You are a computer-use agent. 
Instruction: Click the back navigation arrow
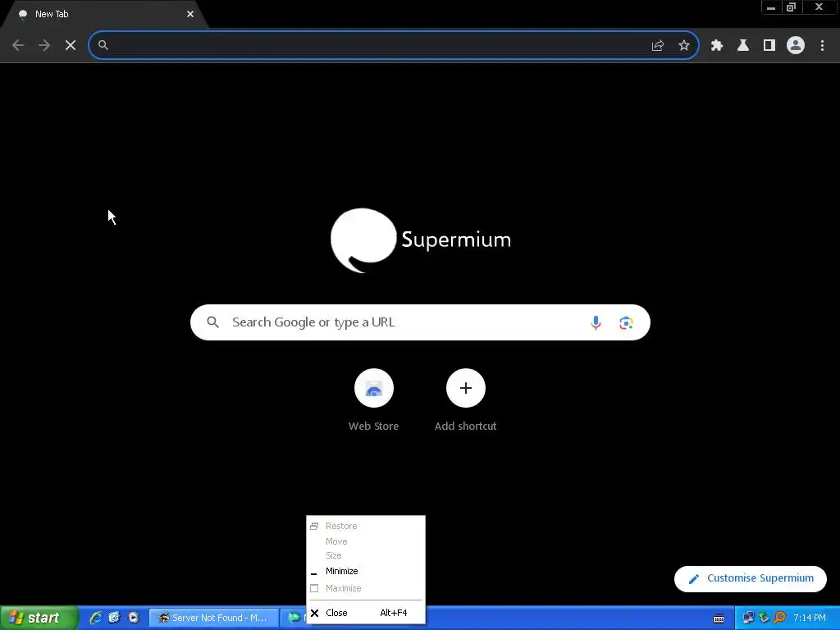tap(18, 45)
